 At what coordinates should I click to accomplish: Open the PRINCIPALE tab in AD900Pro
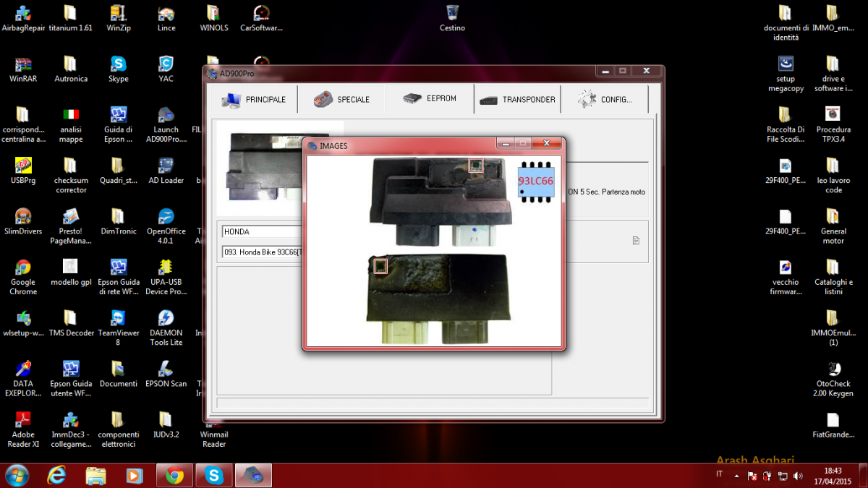253,100
